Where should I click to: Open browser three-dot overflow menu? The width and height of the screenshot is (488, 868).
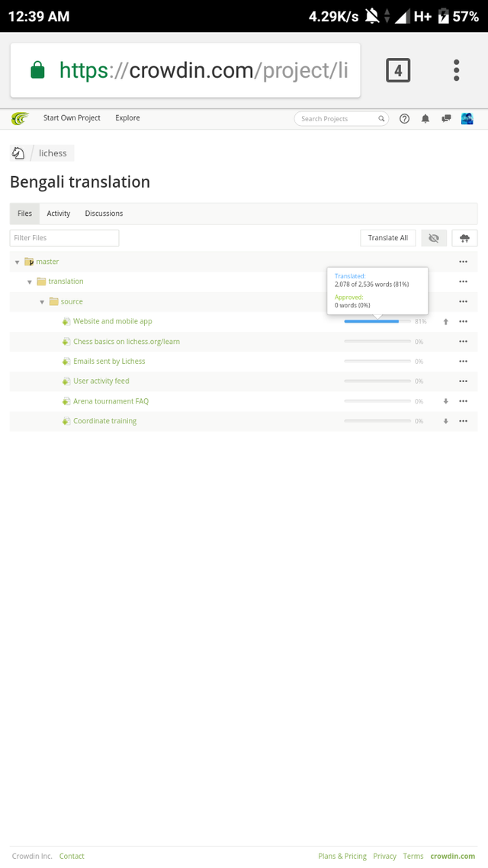tap(456, 70)
